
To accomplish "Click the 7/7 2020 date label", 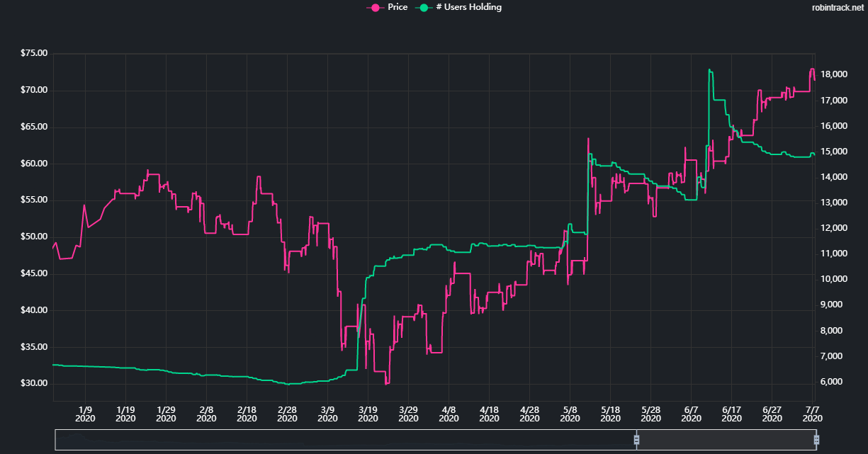I will click(812, 414).
